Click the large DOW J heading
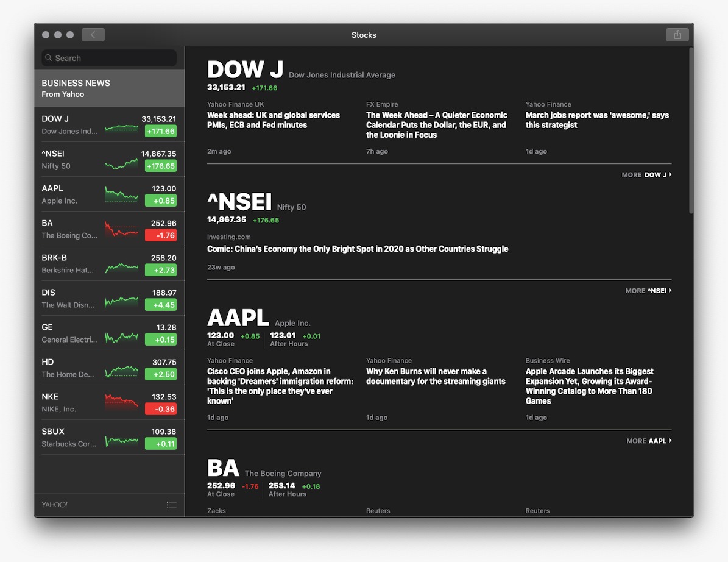Viewport: 728px width, 562px height. pyautogui.click(x=245, y=69)
